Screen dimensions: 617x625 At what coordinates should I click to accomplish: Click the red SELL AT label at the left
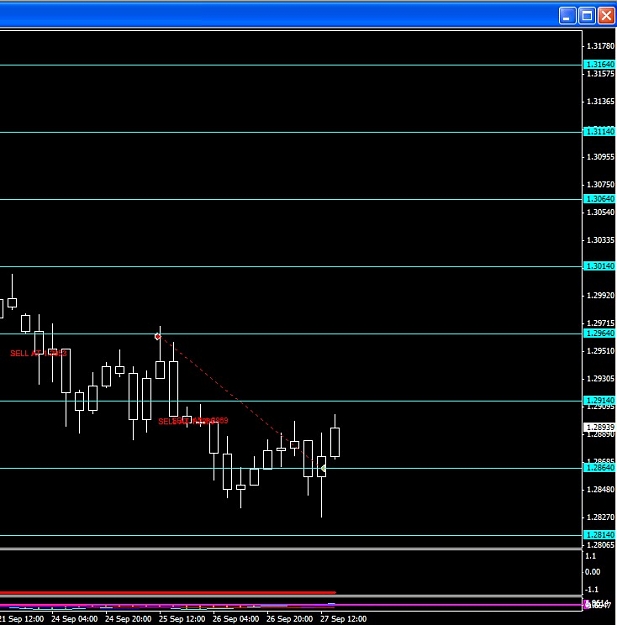point(38,353)
